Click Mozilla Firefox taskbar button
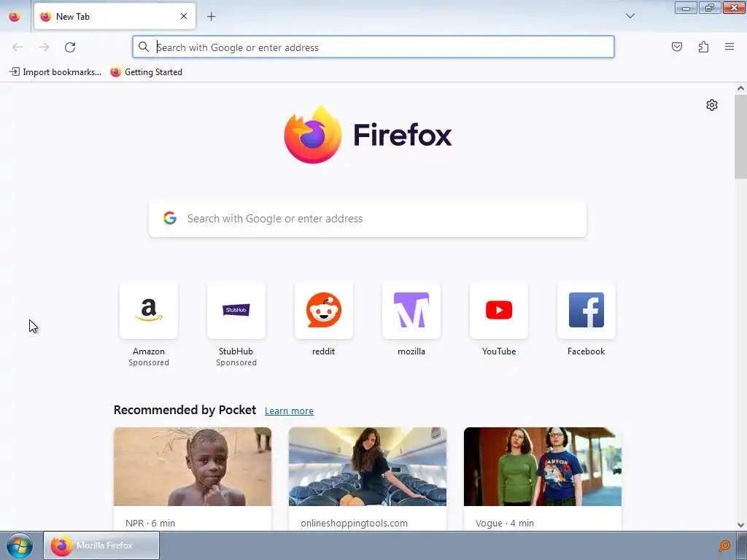747x560 pixels. coord(101,545)
